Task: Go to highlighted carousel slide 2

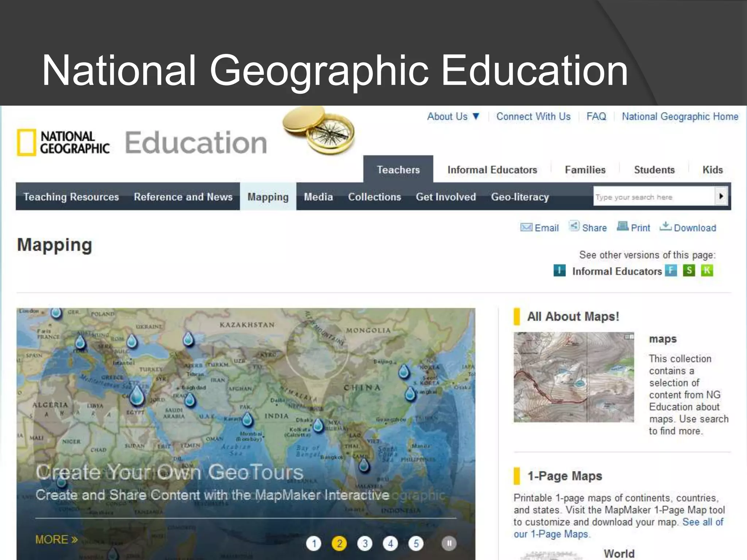Action: 339,544
